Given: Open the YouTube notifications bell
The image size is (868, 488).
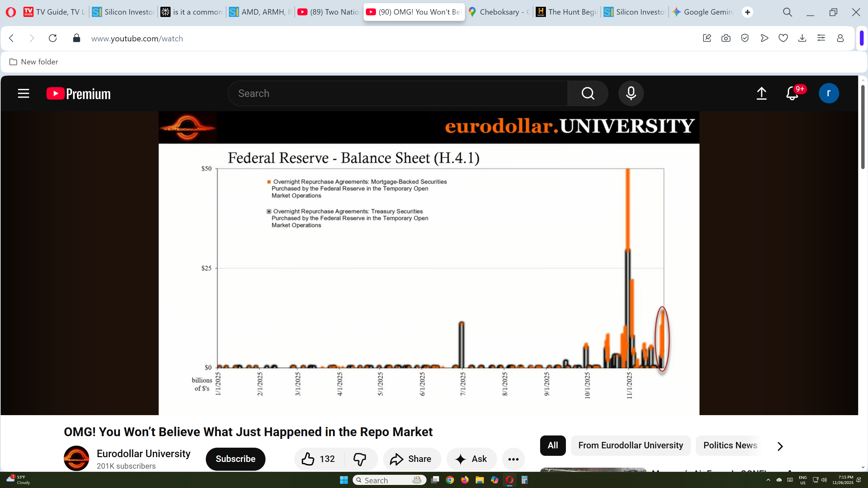Looking at the screenshot, I should pos(792,93).
